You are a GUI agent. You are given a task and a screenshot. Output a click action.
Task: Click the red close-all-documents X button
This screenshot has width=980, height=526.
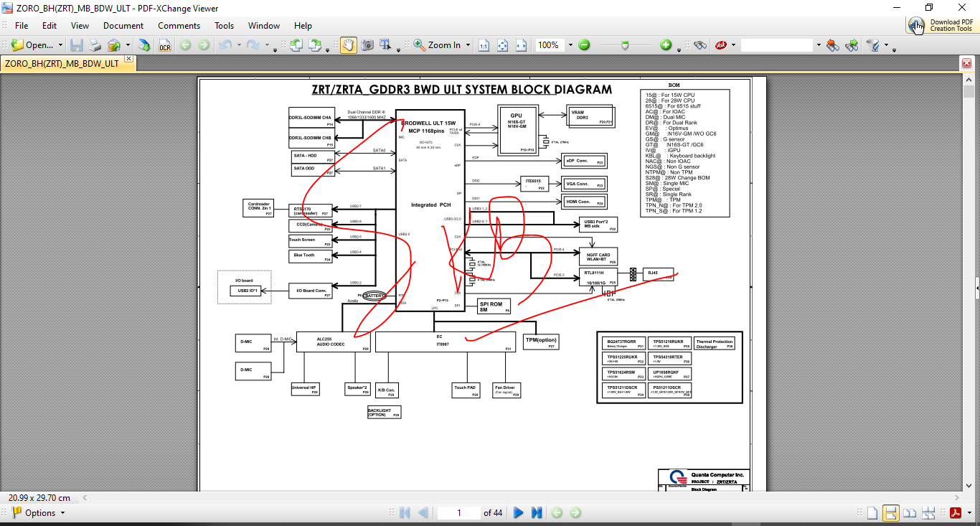966,64
